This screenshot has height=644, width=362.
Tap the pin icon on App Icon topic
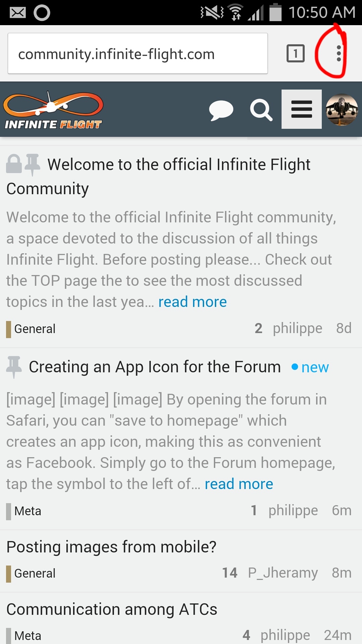(14, 367)
